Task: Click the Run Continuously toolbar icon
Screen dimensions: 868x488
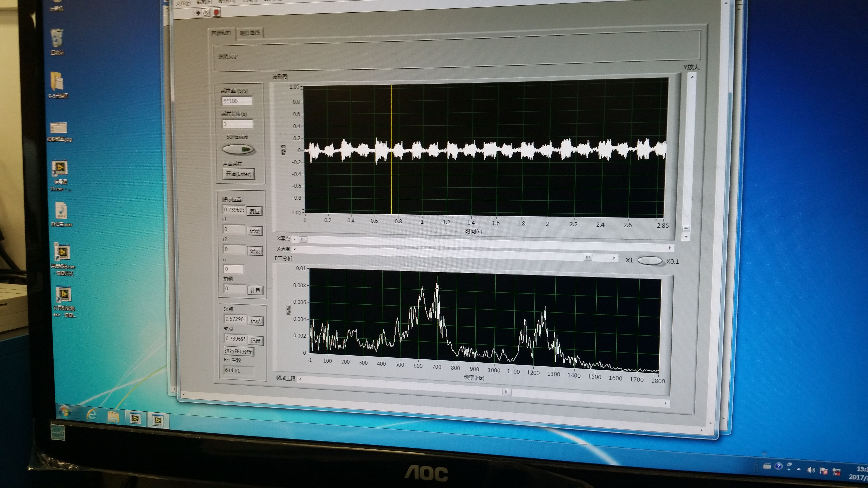Action: click(x=206, y=13)
